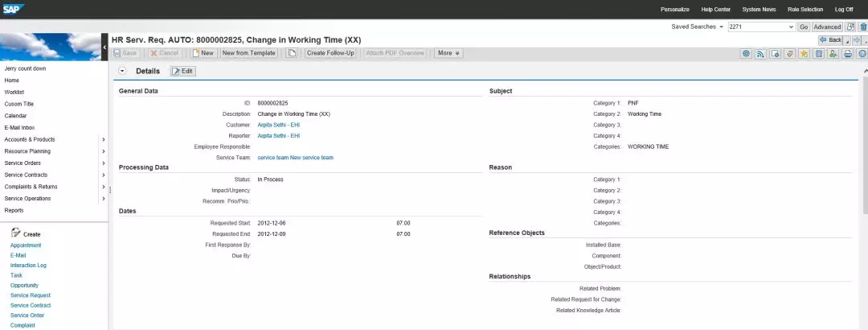This screenshot has width=868, height=330.
Task: Open System News link
Action: pyautogui.click(x=759, y=10)
